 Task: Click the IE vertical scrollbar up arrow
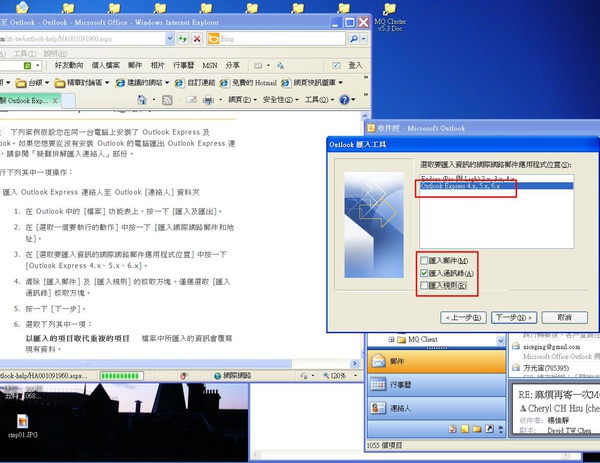point(365,116)
